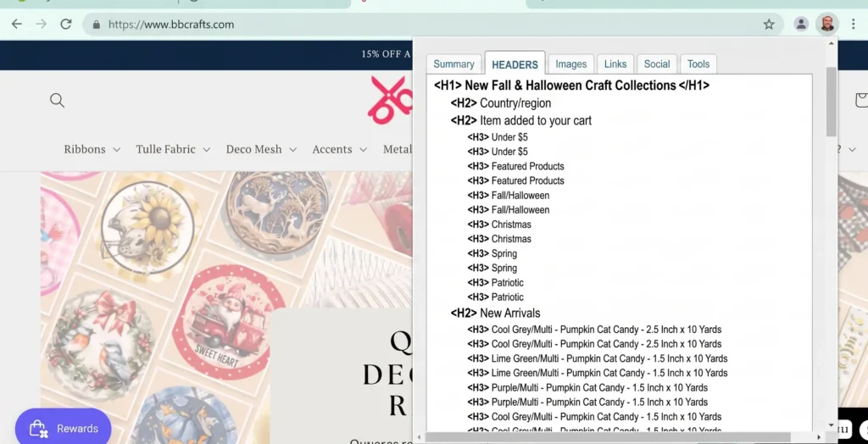Click the H2 'Country/region' heading
Viewport: 868px width, 444px height.
(x=500, y=103)
